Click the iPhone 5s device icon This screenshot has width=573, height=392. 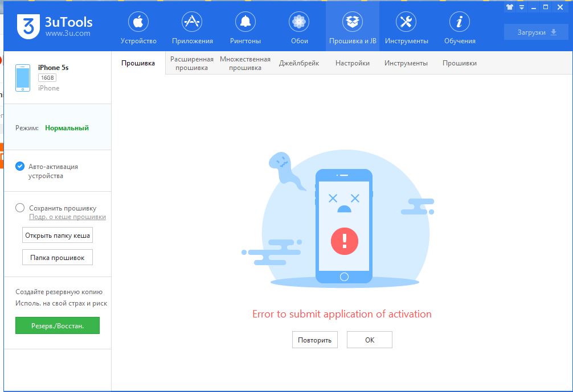(x=23, y=78)
